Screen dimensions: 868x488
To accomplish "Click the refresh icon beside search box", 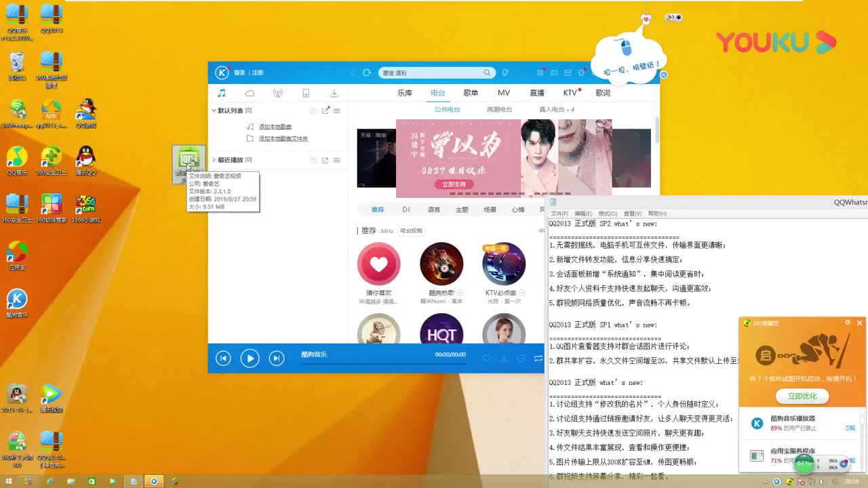I will point(367,73).
